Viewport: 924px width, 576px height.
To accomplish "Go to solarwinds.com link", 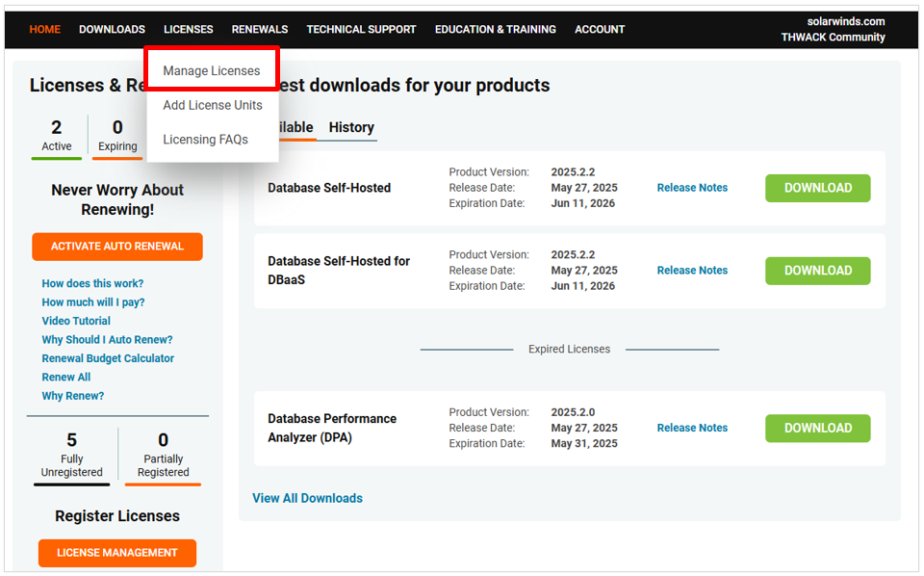I will click(x=846, y=21).
